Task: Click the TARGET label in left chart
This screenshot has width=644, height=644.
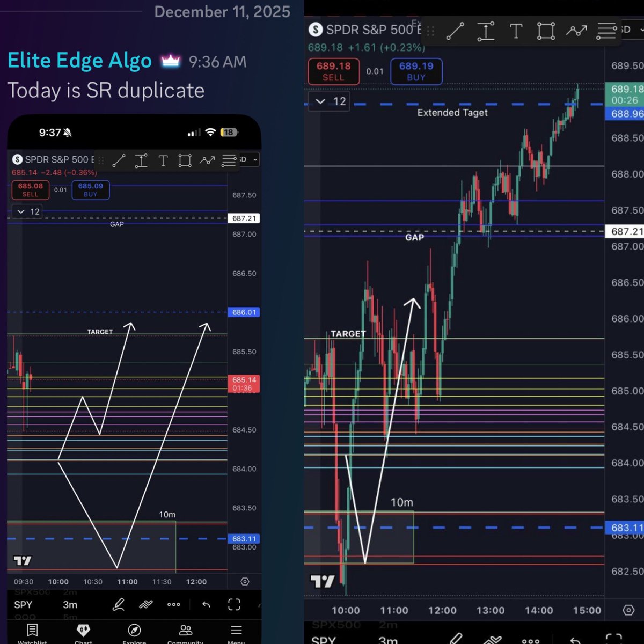Action: pyautogui.click(x=100, y=332)
